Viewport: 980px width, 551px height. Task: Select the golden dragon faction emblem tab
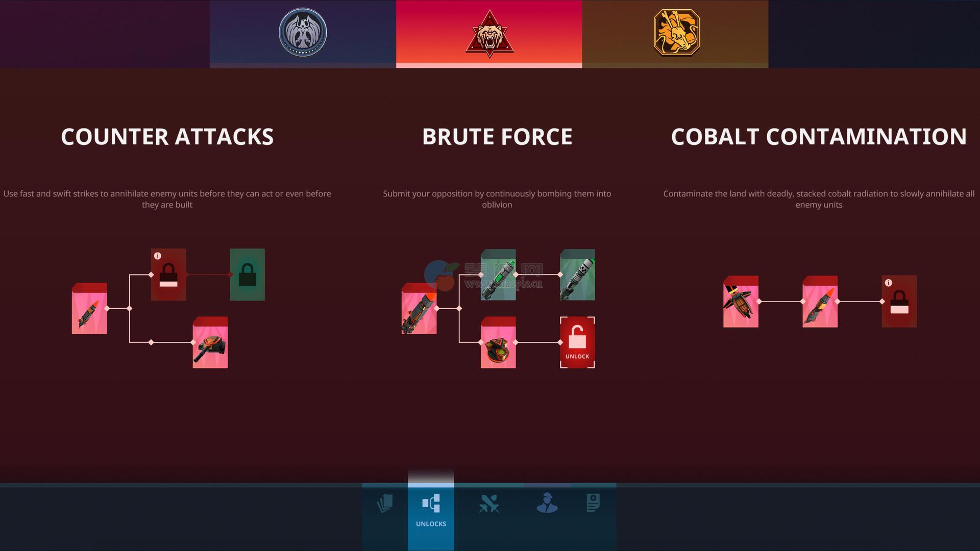click(676, 33)
